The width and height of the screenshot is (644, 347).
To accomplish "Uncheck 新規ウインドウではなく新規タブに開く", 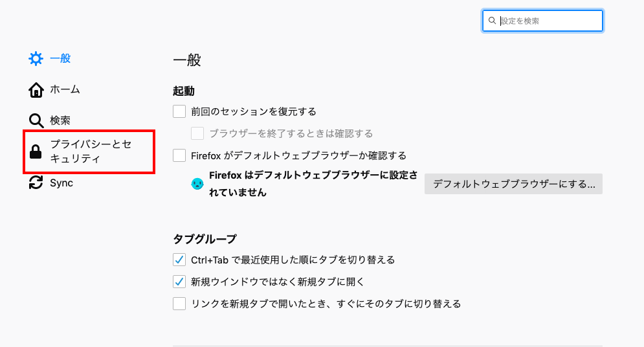I will (x=179, y=282).
